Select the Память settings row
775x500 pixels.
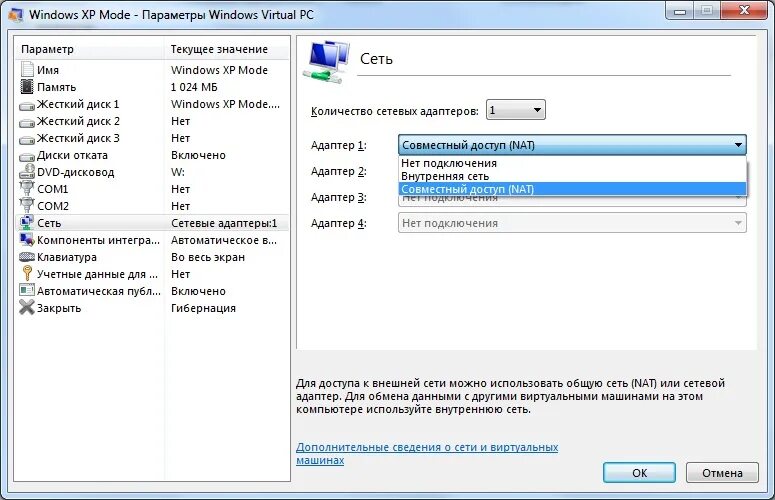[x=152, y=87]
